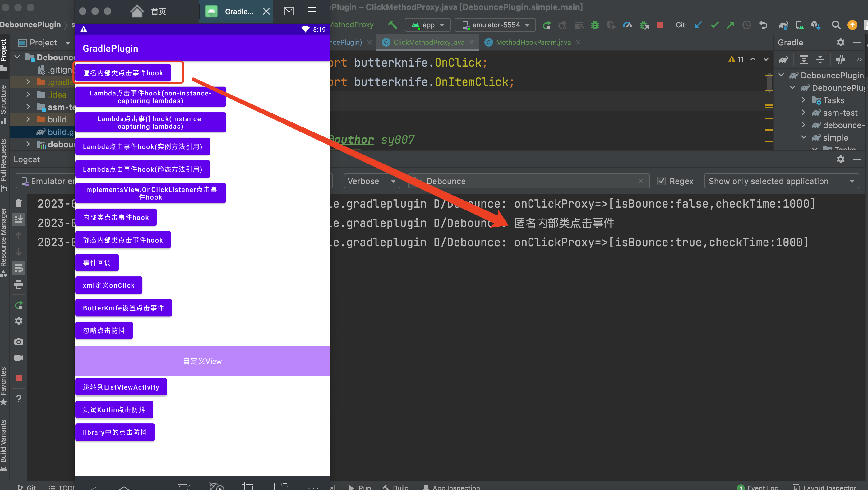The width and height of the screenshot is (868, 490).
Task: Click home icon in emulator window
Action: [137, 12]
